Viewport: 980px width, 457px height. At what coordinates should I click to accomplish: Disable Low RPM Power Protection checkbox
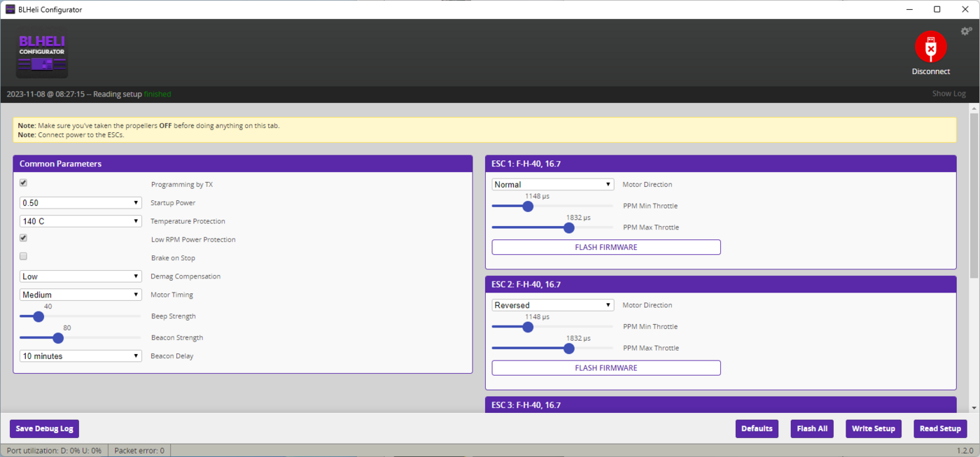[x=24, y=238]
